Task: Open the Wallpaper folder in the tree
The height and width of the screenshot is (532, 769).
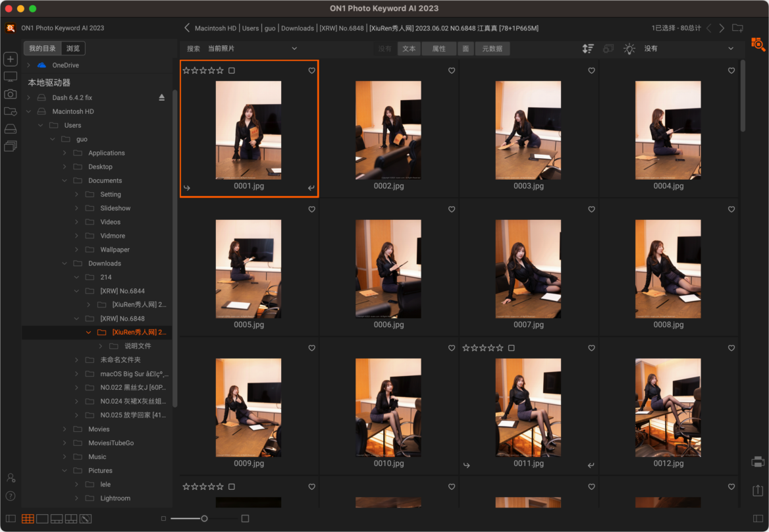Action: (115, 250)
